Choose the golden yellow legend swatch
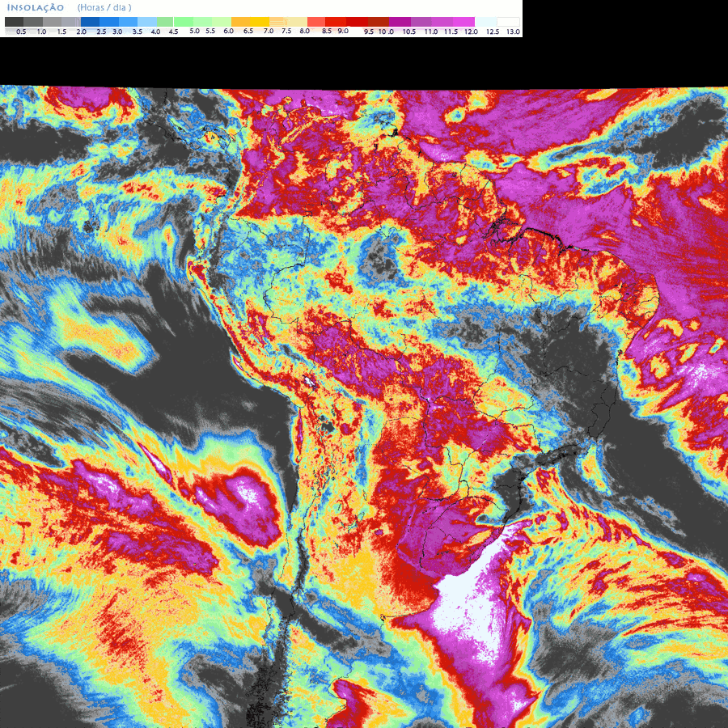This screenshot has width=728, height=728. pos(260,22)
